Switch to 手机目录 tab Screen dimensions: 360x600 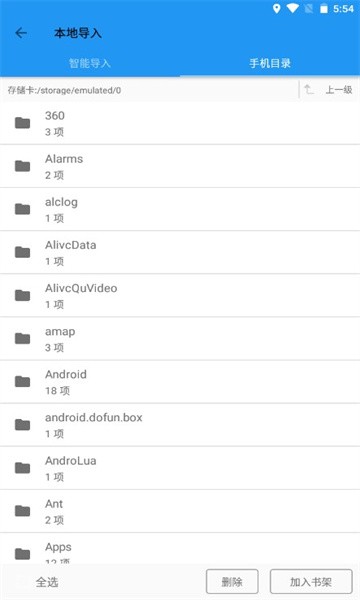tap(270, 63)
